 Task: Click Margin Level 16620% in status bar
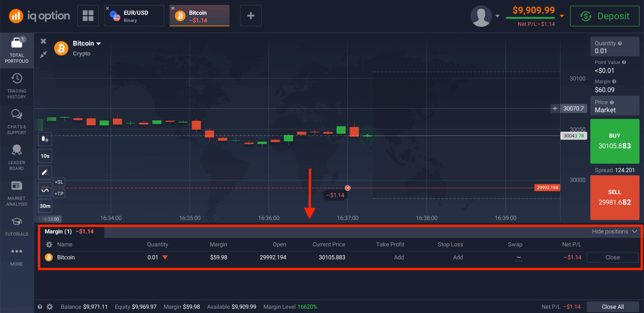point(290,307)
